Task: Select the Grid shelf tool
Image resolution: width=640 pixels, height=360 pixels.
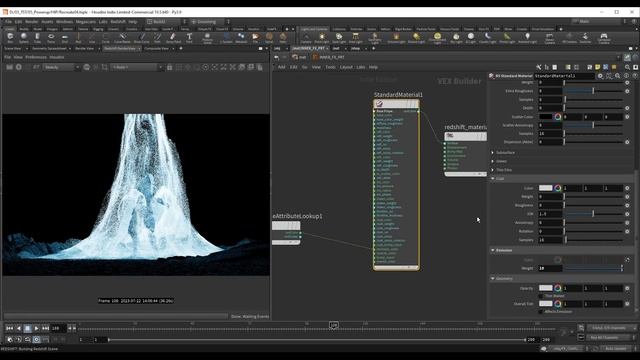Action: point(64,38)
